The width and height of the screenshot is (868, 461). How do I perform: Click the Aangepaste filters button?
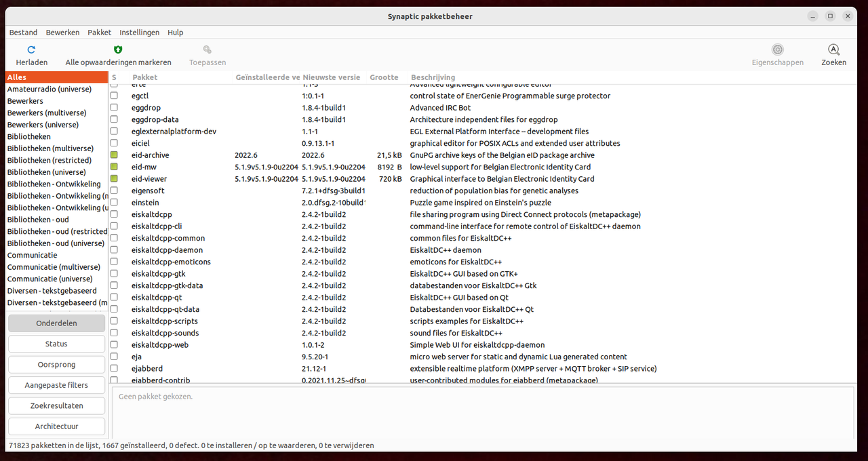[56, 385]
